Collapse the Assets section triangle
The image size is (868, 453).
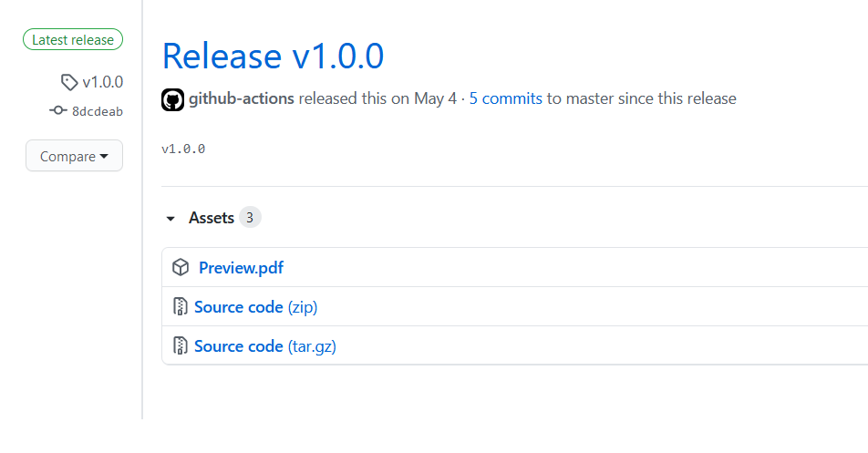tap(170, 219)
